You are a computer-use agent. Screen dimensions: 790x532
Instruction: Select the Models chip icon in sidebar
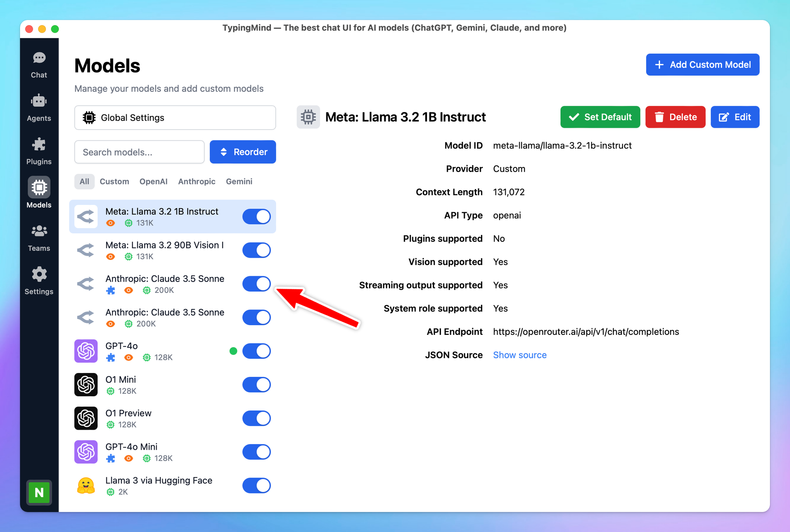coord(39,188)
